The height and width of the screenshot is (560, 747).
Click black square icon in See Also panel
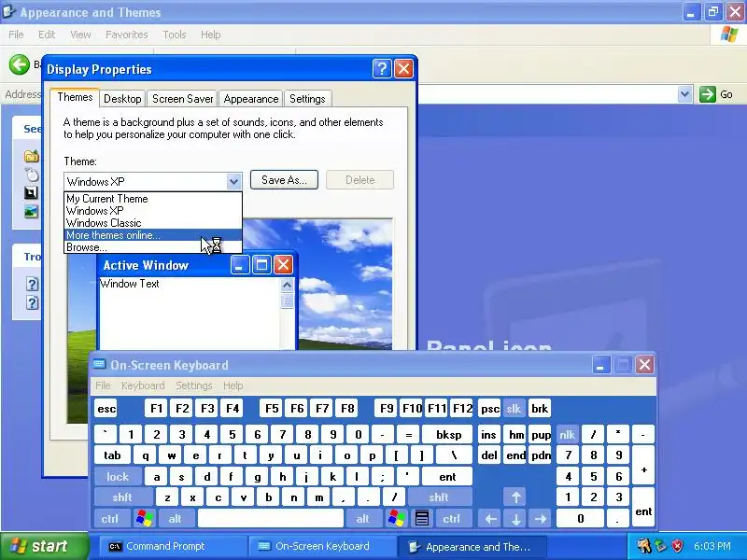[x=31, y=192]
